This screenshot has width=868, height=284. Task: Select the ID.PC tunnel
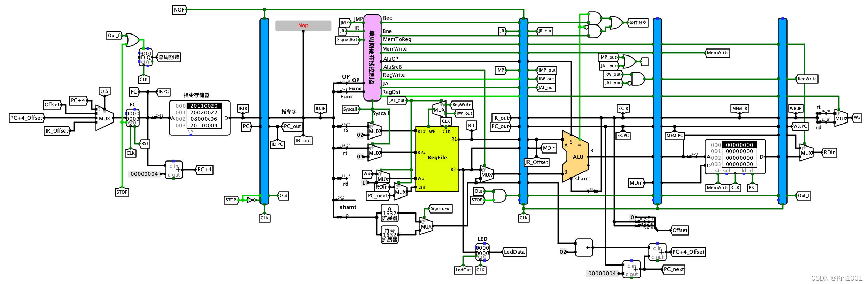277,144
